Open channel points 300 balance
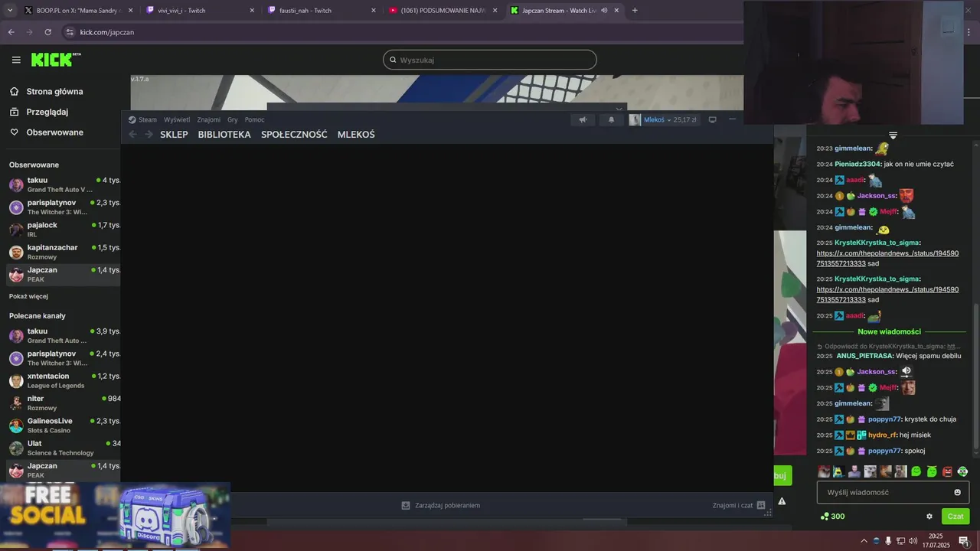 (832, 517)
